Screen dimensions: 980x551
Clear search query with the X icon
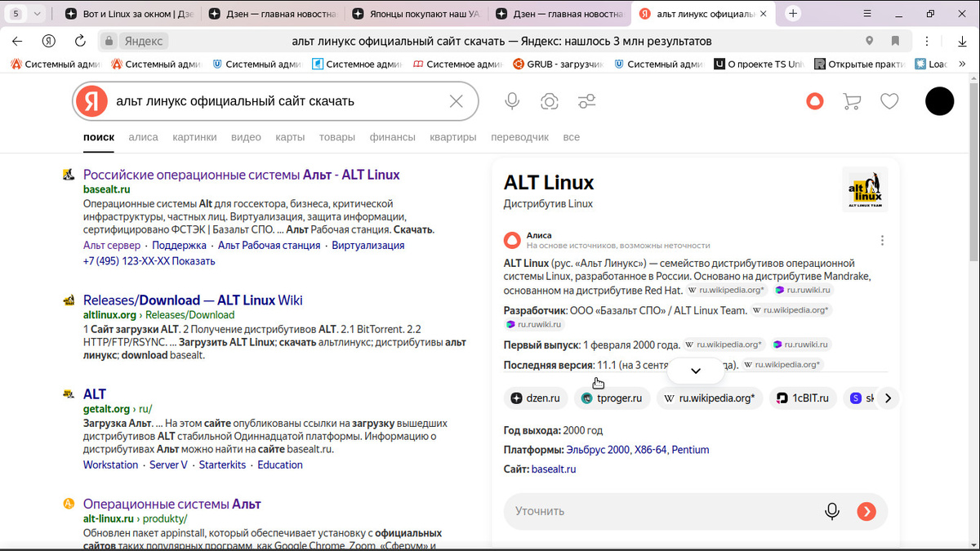click(456, 101)
